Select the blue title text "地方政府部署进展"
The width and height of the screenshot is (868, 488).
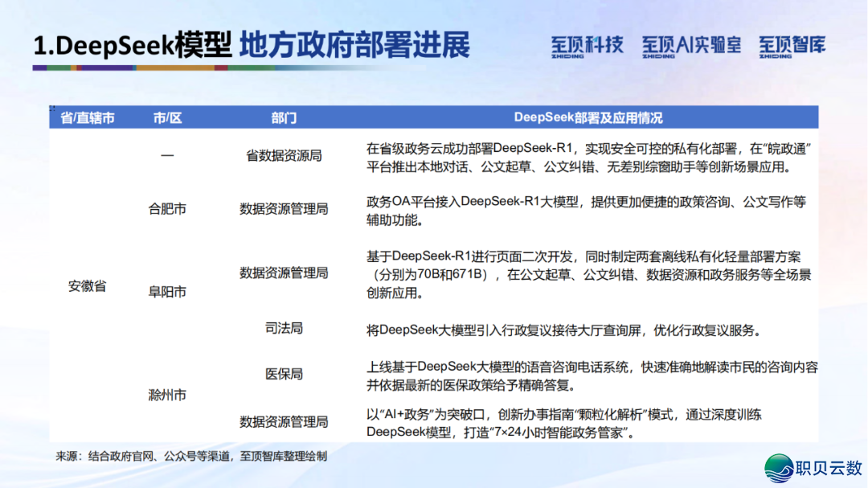tap(355, 45)
